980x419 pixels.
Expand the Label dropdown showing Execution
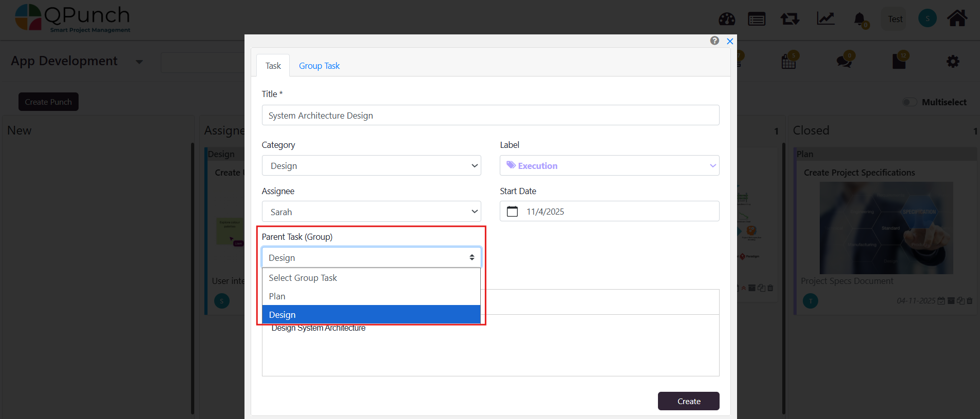(x=609, y=166)
